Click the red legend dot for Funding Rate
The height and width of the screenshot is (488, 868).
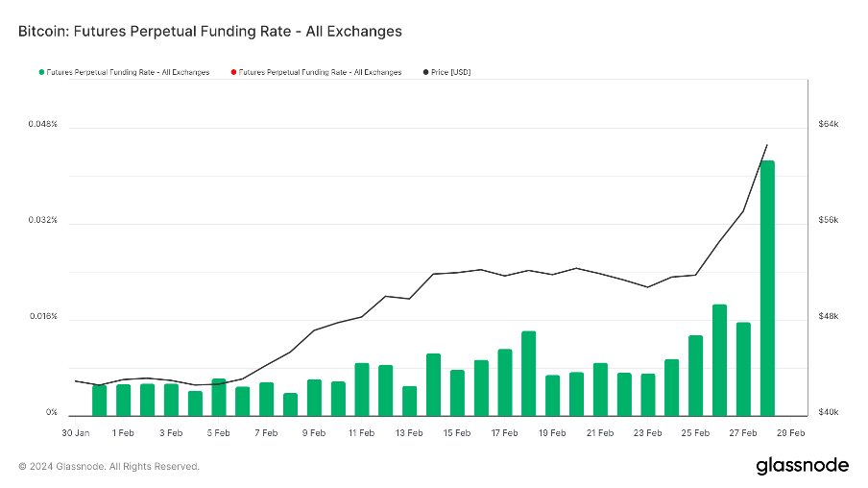click(x=233, y=72)
